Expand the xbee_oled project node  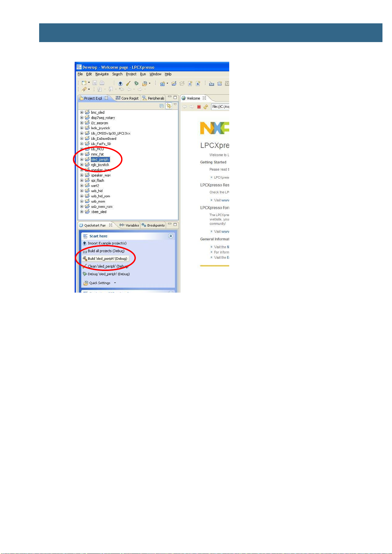(x=82, y=212)
